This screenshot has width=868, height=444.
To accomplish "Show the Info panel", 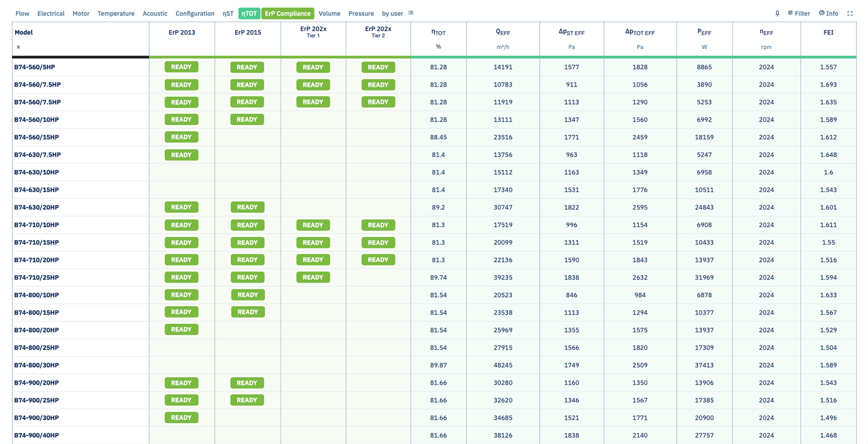I will click(x=829, y=13).
